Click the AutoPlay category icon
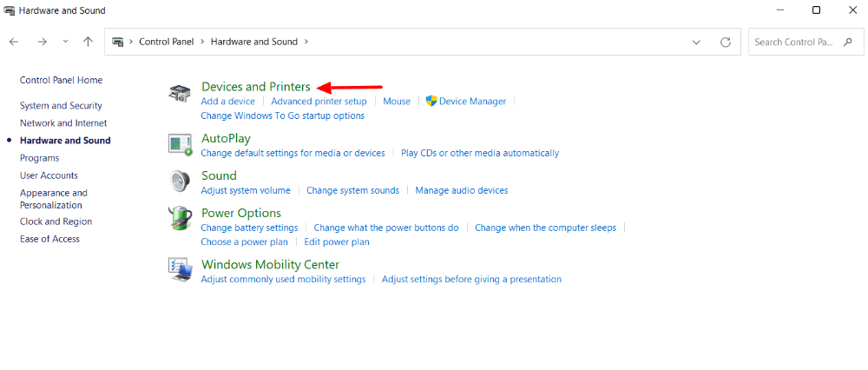The image size is (868, 370). (x=180, y=144)
